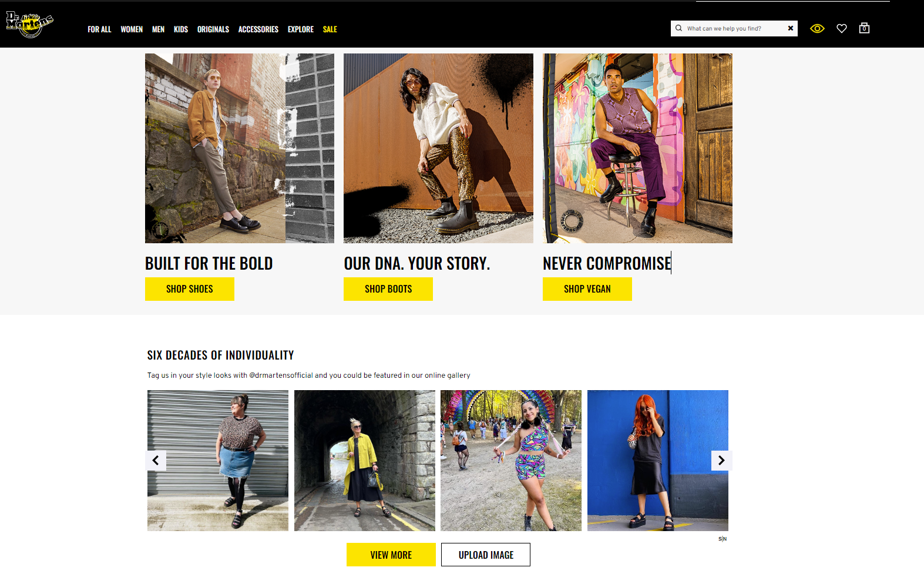924x574 pixels.
Task: Expand the Originals navigation menu
Action: coord(213,29)
